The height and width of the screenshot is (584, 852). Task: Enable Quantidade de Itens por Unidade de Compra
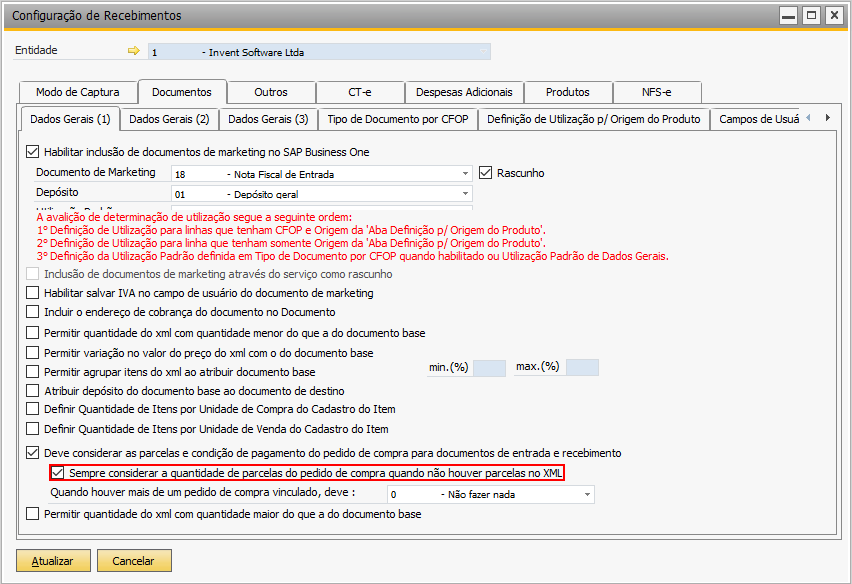33,409
